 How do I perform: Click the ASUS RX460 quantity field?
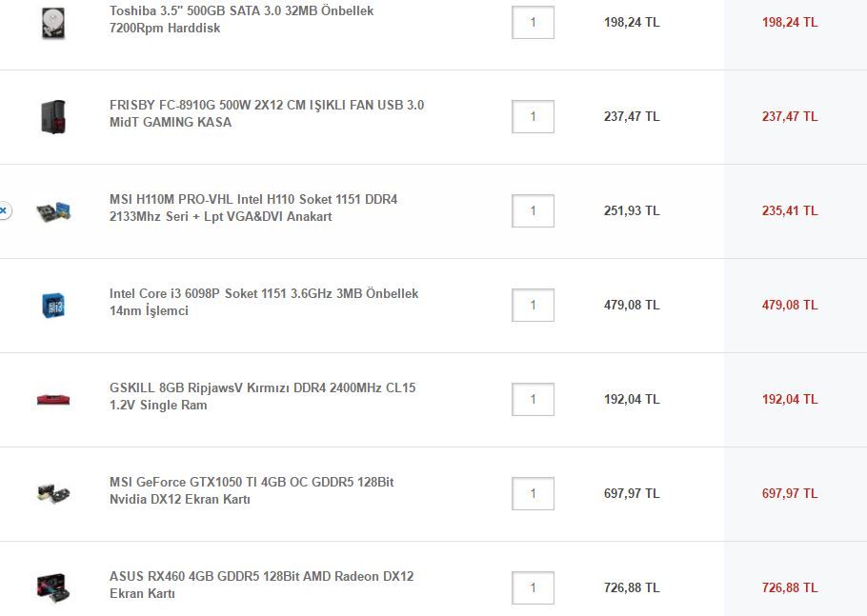[533, 587]
